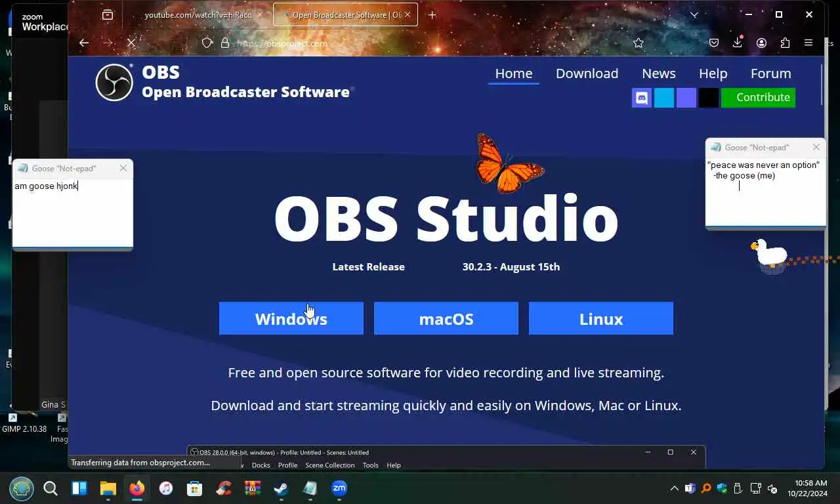Click the safely remove USB tray icon
Image resolution: width=840 pixels, height=504 pixels.
(x=738, y=488)
